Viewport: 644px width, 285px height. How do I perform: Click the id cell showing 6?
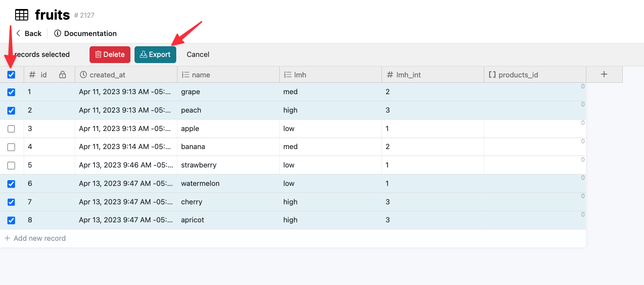(x=49, y=183)
